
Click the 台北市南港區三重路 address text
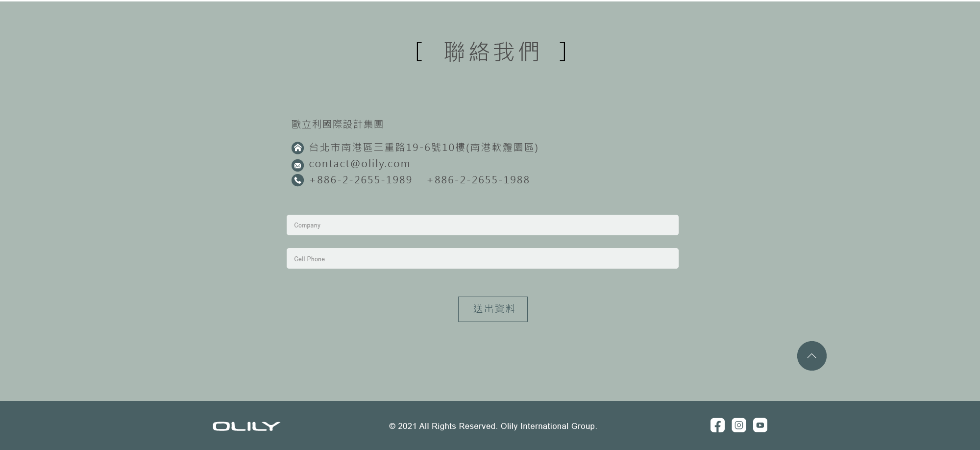coord(423,148)
